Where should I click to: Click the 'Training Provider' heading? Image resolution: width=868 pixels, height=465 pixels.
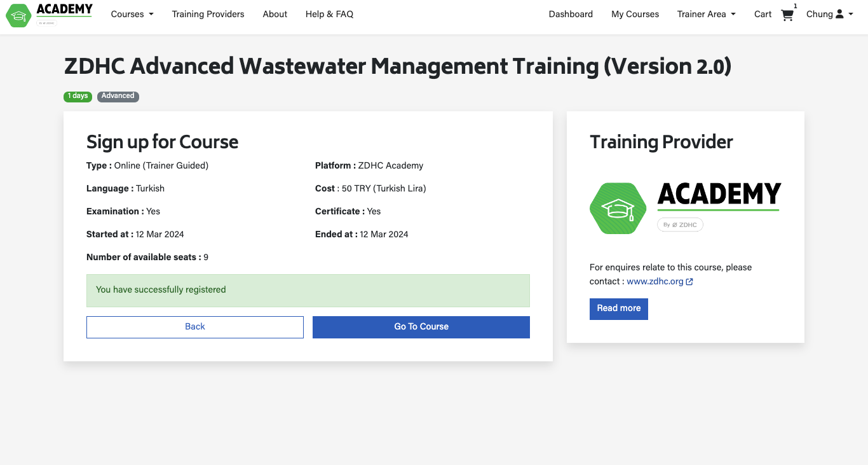pyautogui.click(x=661, y=142)
